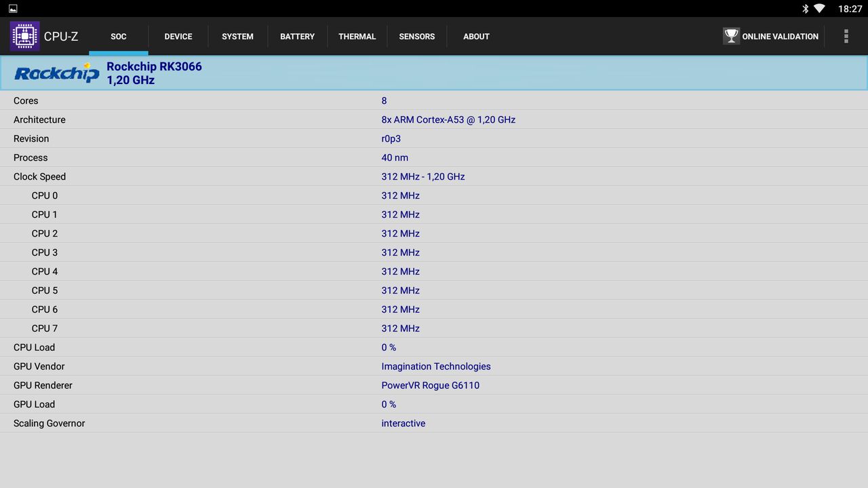Click the 312 MHz value for CPU 6

click(x=400, y=309)
